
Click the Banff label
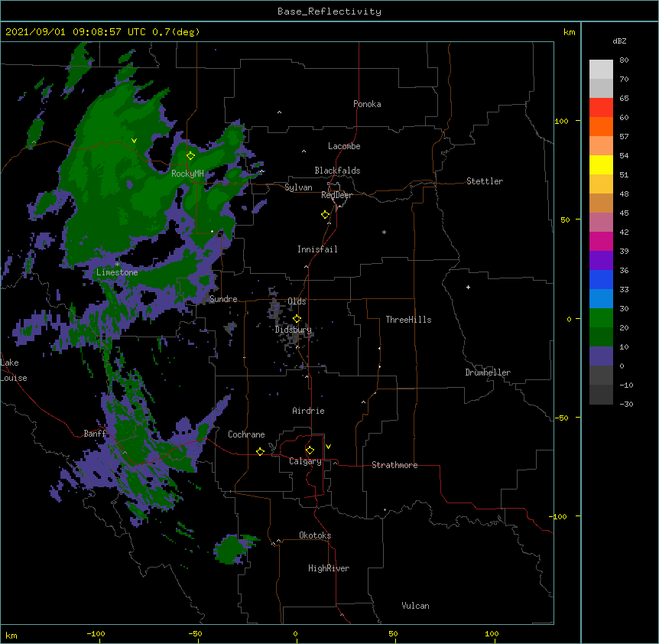coord(95,434)
